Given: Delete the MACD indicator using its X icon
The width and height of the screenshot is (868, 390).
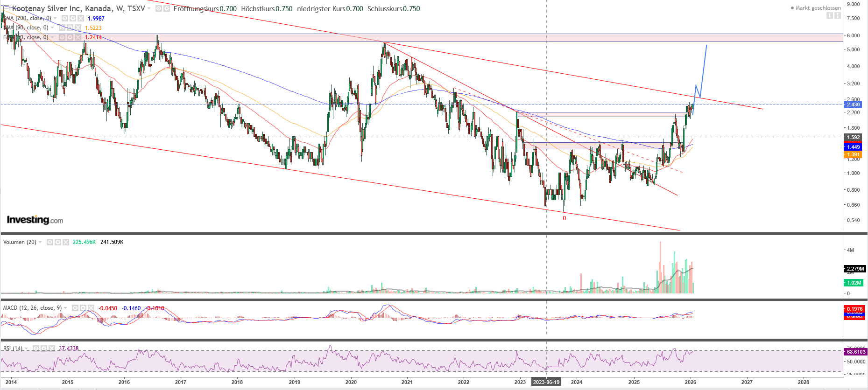Looking at the screenshot, I should point(91,308).
